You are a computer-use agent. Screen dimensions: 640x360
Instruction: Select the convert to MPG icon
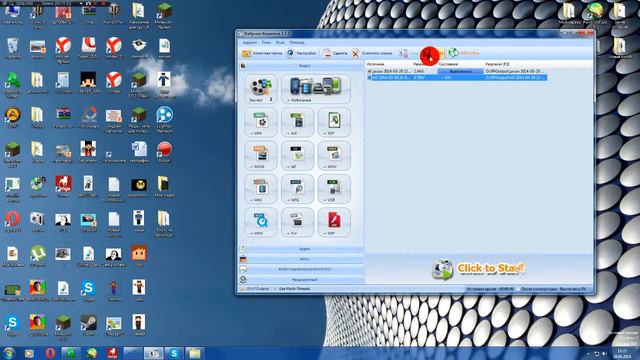(298, 189)
